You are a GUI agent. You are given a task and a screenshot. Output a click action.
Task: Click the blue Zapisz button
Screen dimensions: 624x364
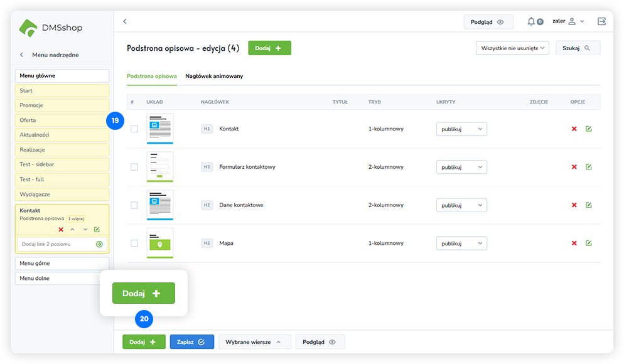(x=191, y=342)
